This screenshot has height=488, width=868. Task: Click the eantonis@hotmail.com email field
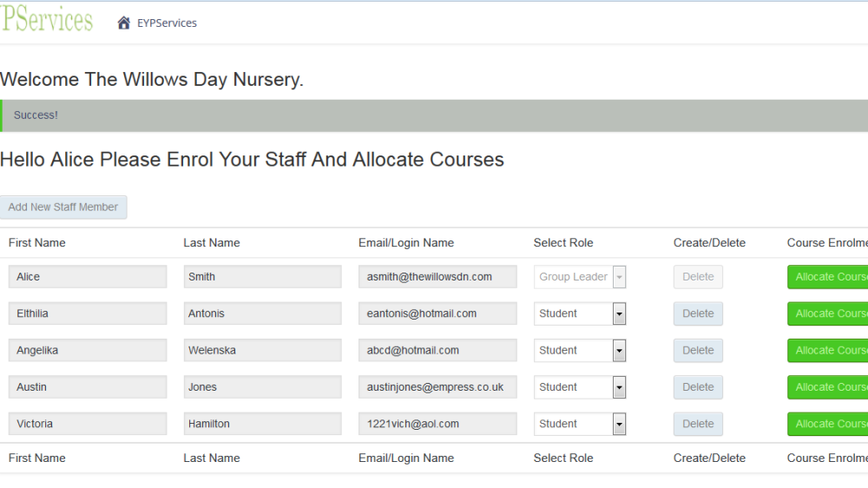tap(437, 313)
